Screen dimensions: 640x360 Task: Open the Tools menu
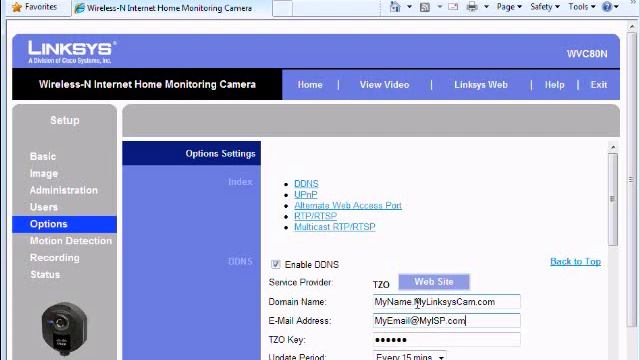click(582, 7)
